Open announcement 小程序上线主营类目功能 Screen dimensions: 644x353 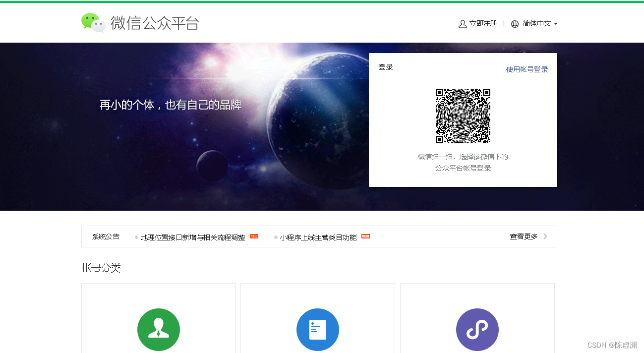[318, 237]
